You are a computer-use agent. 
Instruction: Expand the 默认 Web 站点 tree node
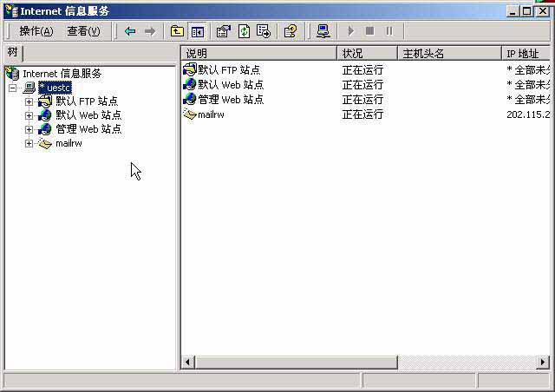click(29, 115)
